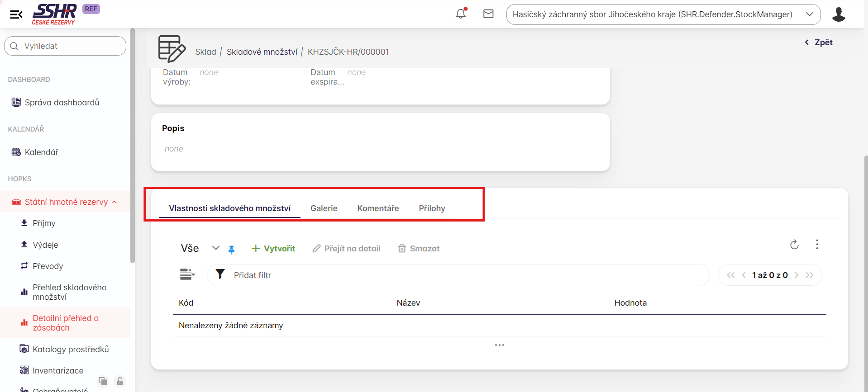
Task: Toggle the lock icon in the sidebar bottom
Action: pos(119,381)
